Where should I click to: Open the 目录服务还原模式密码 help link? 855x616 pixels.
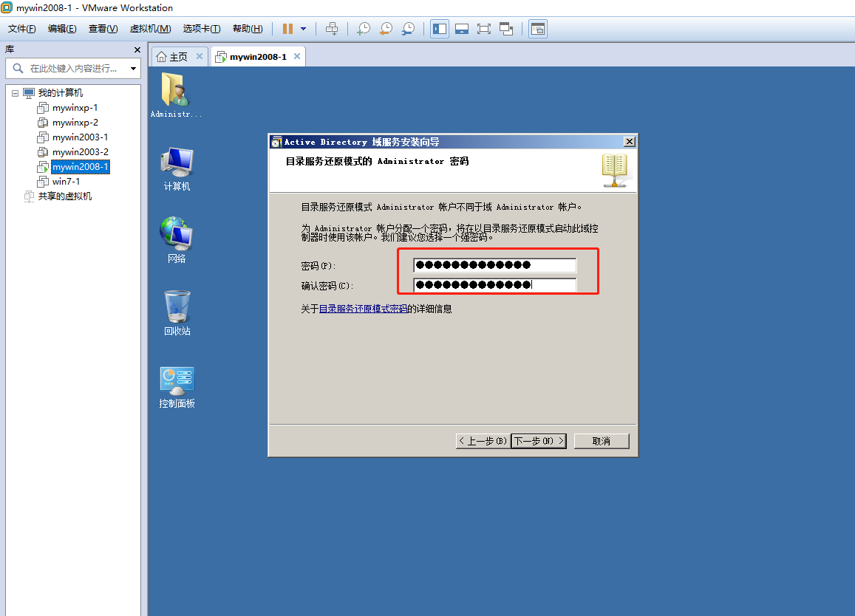point(363,309)
